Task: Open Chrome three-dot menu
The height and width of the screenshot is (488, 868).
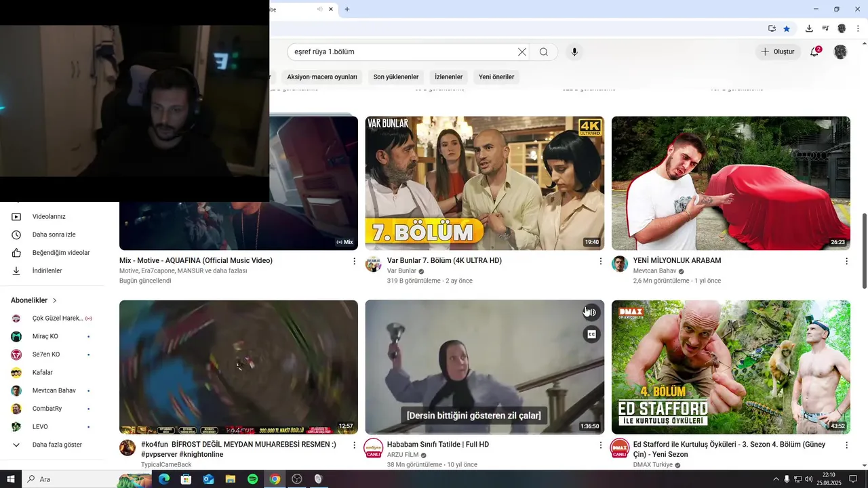Action: pyautogui.click(x=859, y=28)
